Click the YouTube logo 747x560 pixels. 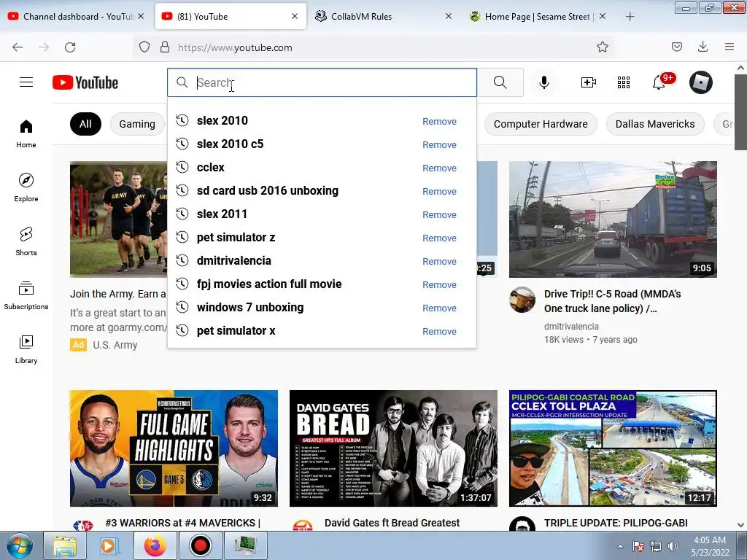tap(85, 82)
